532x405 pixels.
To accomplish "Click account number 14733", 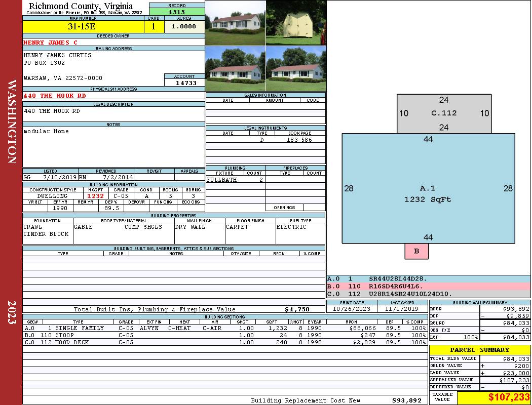I will tap(185, 83).
